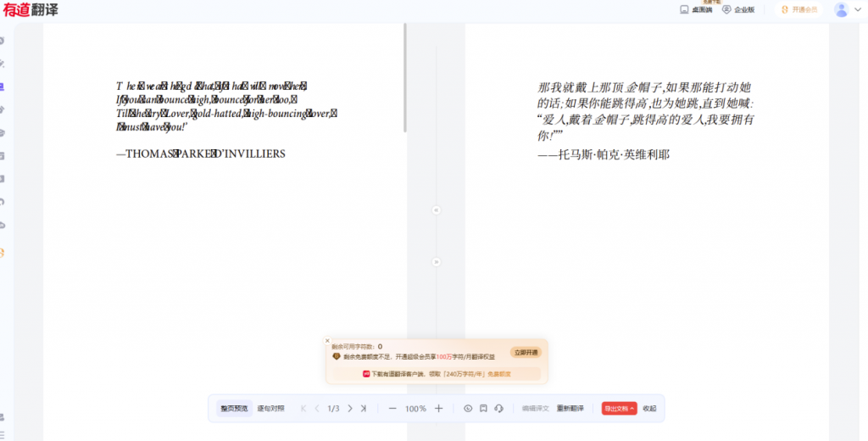Screen dimensions: 868x441
Task: Open the 导出文档 export dropdown
Action: click(x=619, y=408)
